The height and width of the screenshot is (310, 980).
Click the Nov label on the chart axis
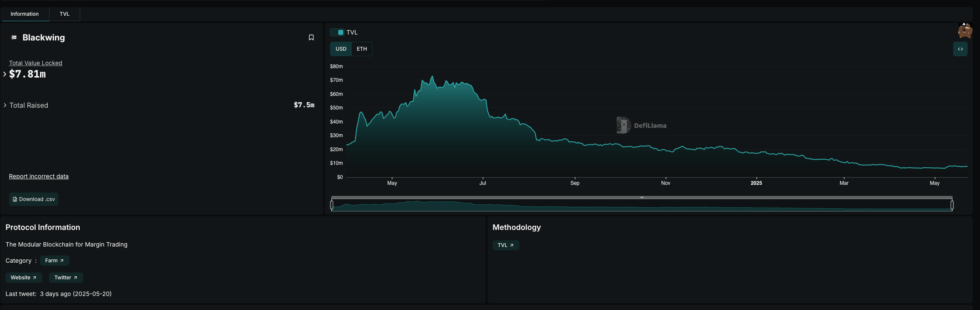(666, 183)
